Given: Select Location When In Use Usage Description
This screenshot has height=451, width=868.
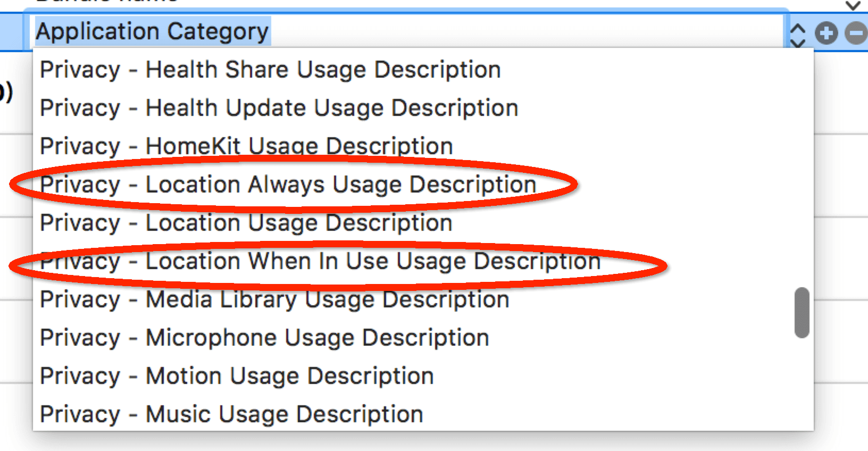Looking at the screenshot, I should pyautogui.click(x=320, y=261).
